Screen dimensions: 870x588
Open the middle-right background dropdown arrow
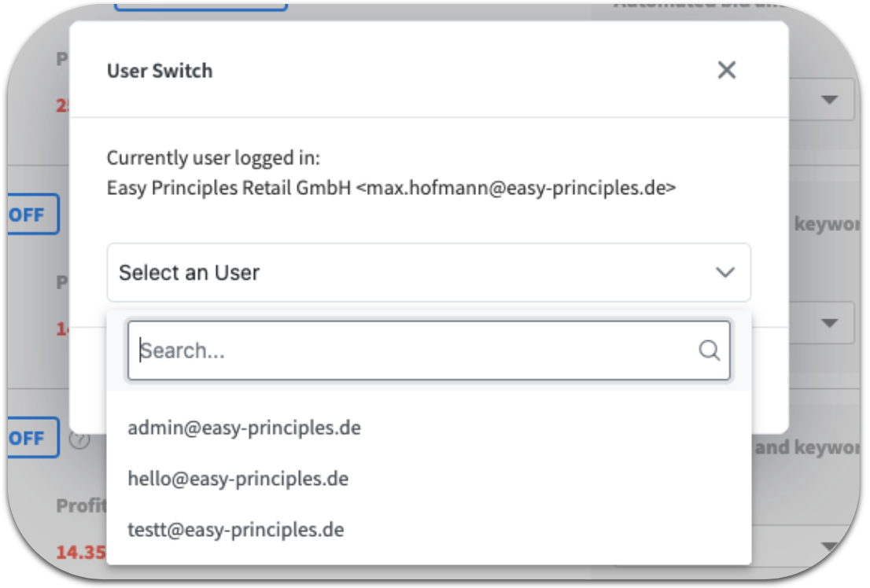tap(829, 323)
